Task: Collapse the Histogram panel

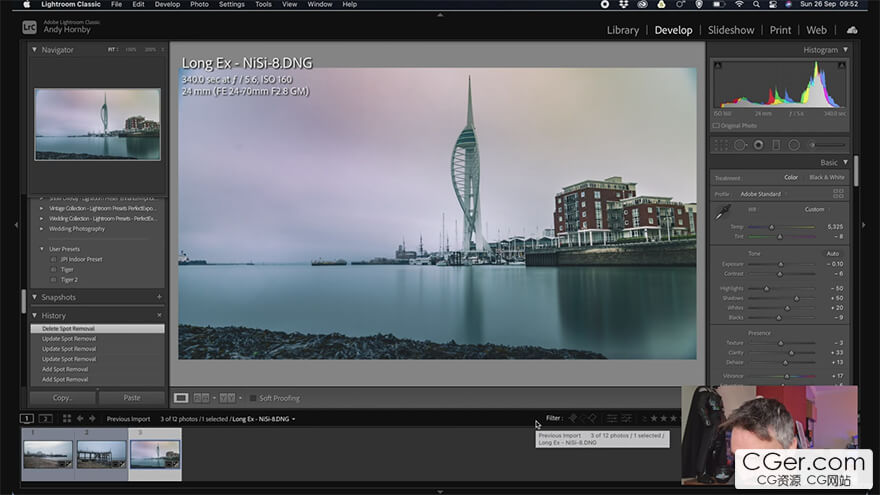Action: click(845, 50)
